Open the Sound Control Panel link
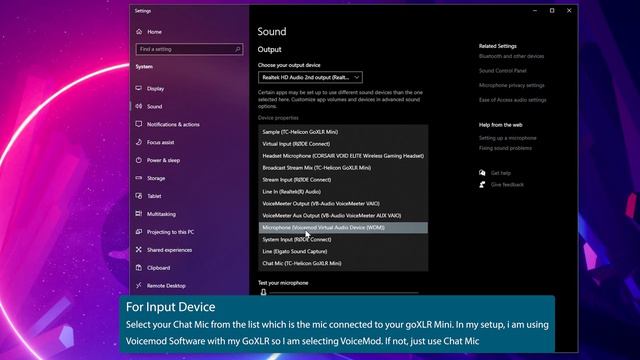Viewport: 640px width, 360px height. [502, 71]
